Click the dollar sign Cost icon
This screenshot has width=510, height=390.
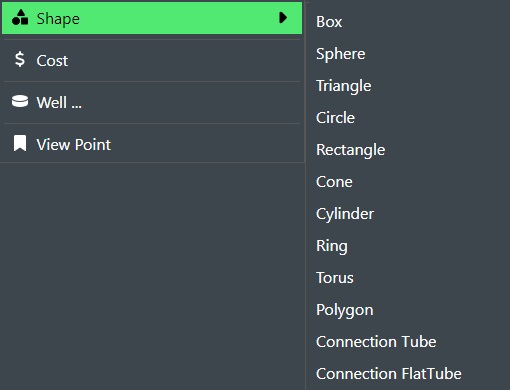point(20,59)
